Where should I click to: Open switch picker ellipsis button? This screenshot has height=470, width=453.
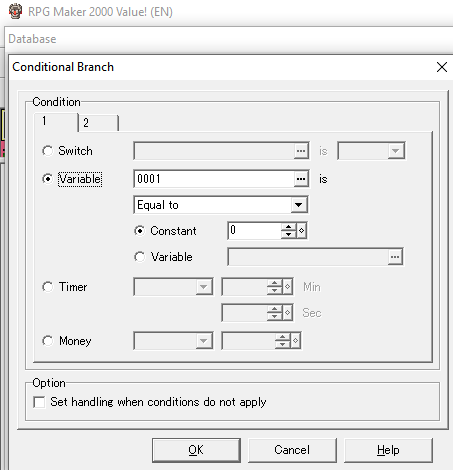coord(301,151)
